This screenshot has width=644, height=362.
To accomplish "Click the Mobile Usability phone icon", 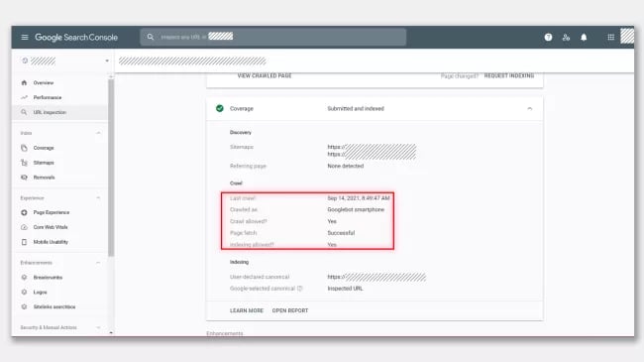I will pyautogui.click(x=24, y=242).
